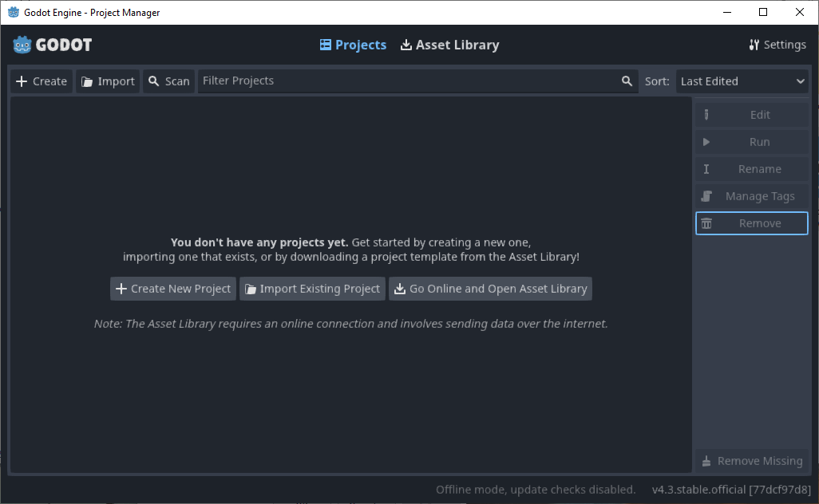Open Settings from the top bar

tap(777, 45)
